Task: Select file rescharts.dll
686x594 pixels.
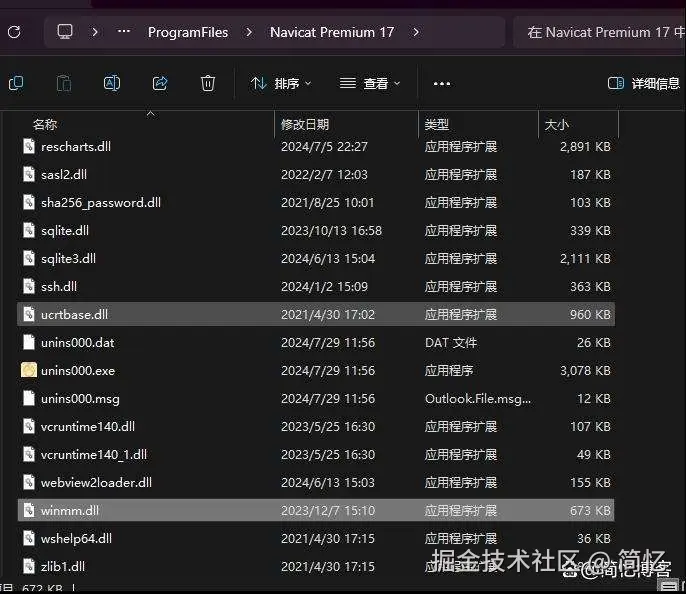Action: coord(316,147)
